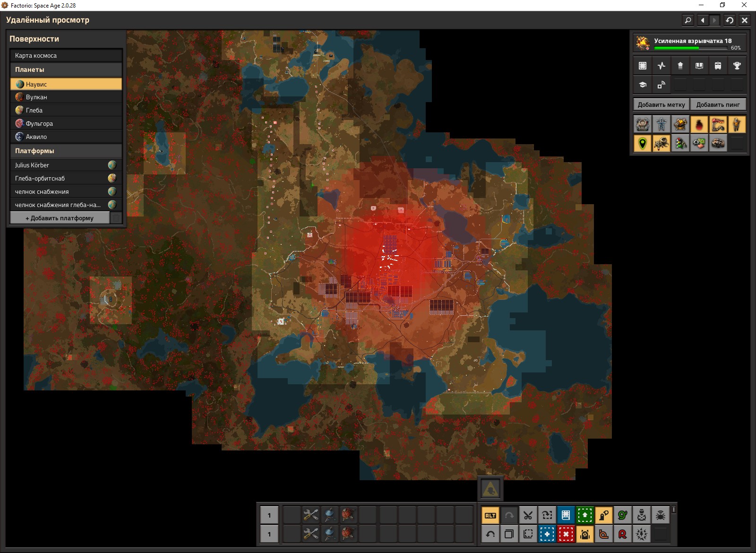Select Карта космоса in surfaces list
The width and height of the screenshot is (756, 553).
pos(66,55)
